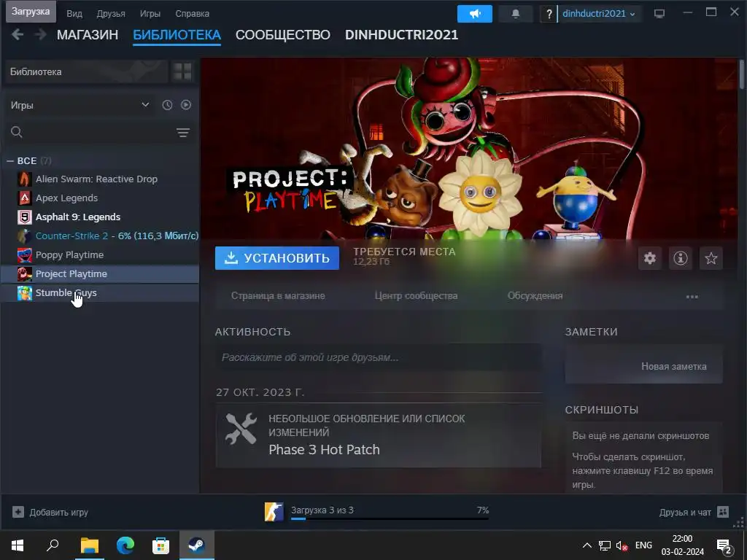Open more links ellipsis menu
747x560 pixels.
click(x=692, y=297)
